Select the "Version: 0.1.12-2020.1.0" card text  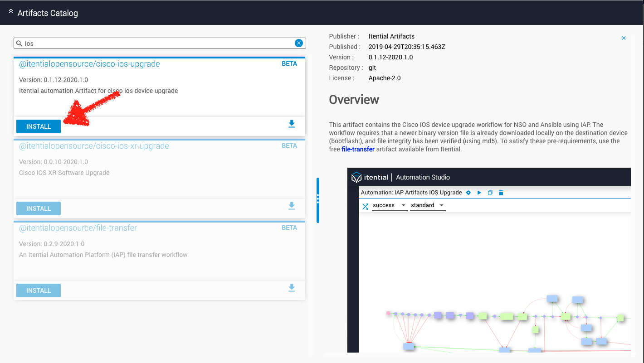click(54, 80)
